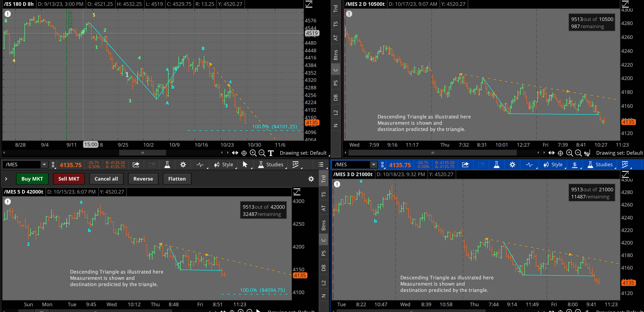Open the Studies menu on left /MES toolbar

271,164
